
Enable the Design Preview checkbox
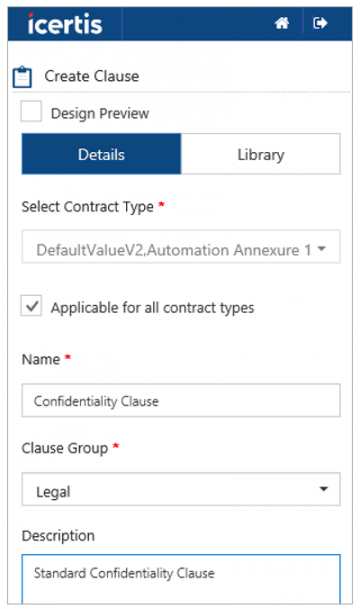(31, 111)
